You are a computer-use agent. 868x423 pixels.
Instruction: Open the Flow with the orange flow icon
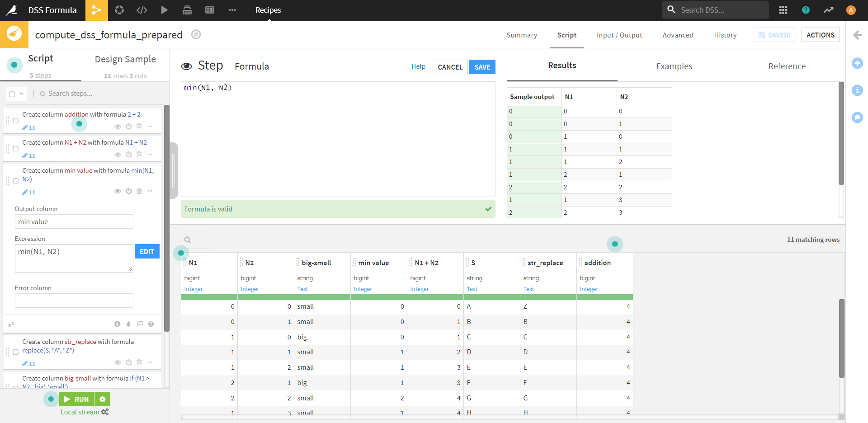pyautogui.click(x=97, y=10)
